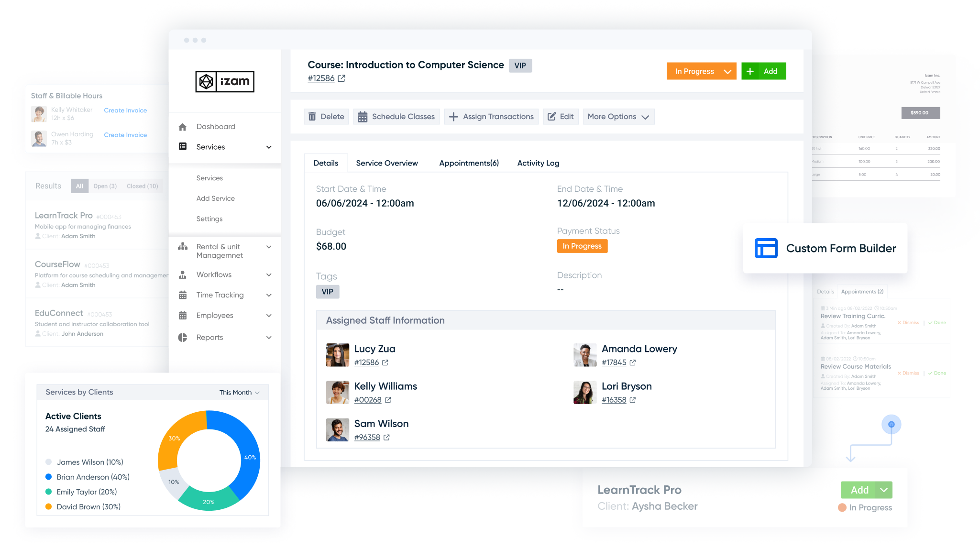Viewport: 980px width, 549px height.
Task: Open Schedule Classes calendar icon
Action: [363, 116]
